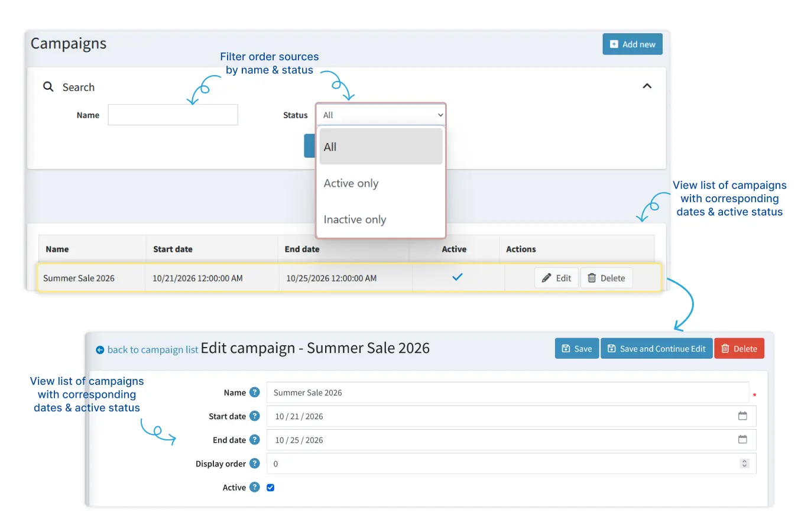Click the search magnifier icon
This screenshot has height=532, width=798.
pos(48,87)
